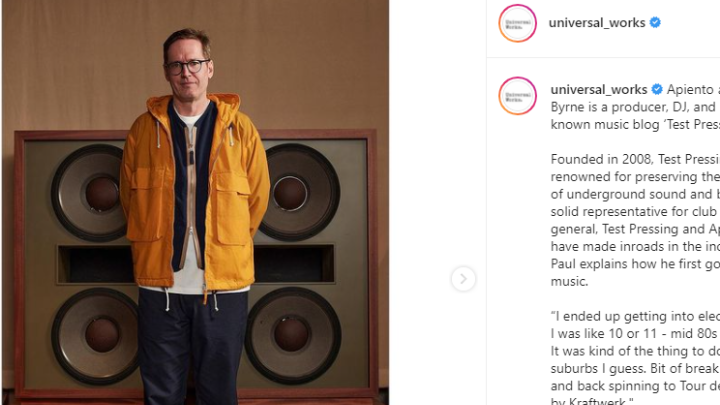The width and height of the screenshot is (720, 405).
Task: Click verified badge beside header username
Action: click(x=655, y=22)
